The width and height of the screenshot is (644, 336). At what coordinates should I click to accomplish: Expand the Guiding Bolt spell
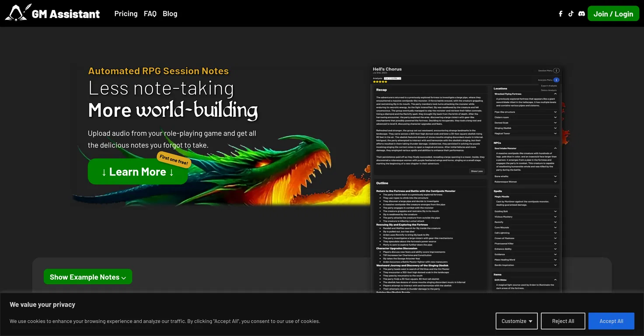tap(555, 211)
